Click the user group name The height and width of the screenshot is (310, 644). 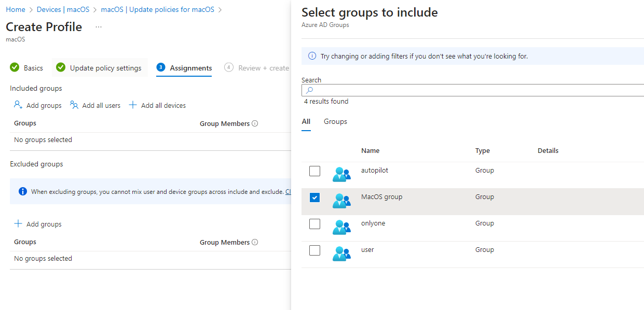(367, 249)
